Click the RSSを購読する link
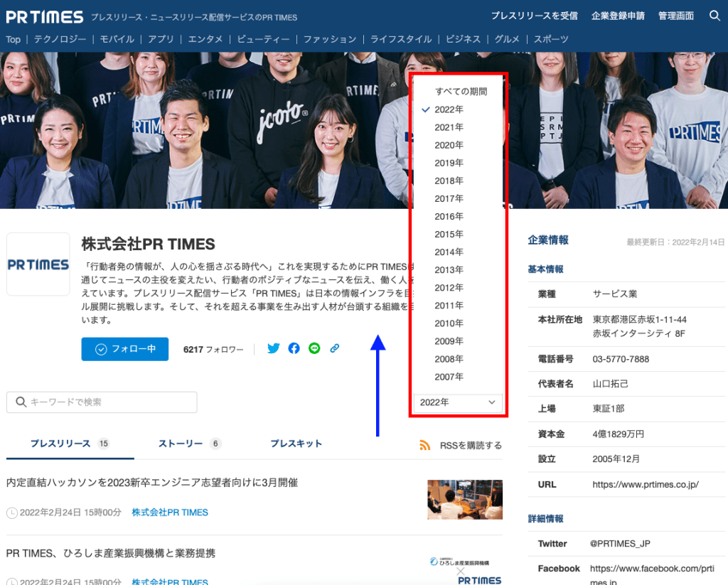Viewport: 728px width, 585px height. click(471, 446)
